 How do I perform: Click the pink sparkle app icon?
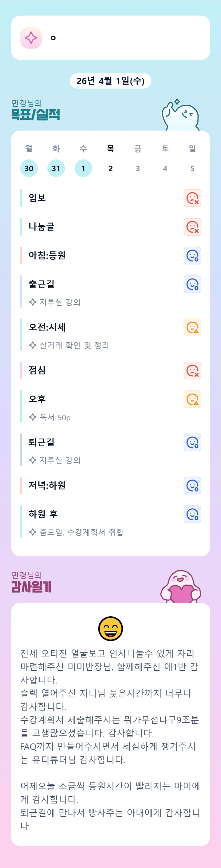pyautogui.click(x=31, y=38)
